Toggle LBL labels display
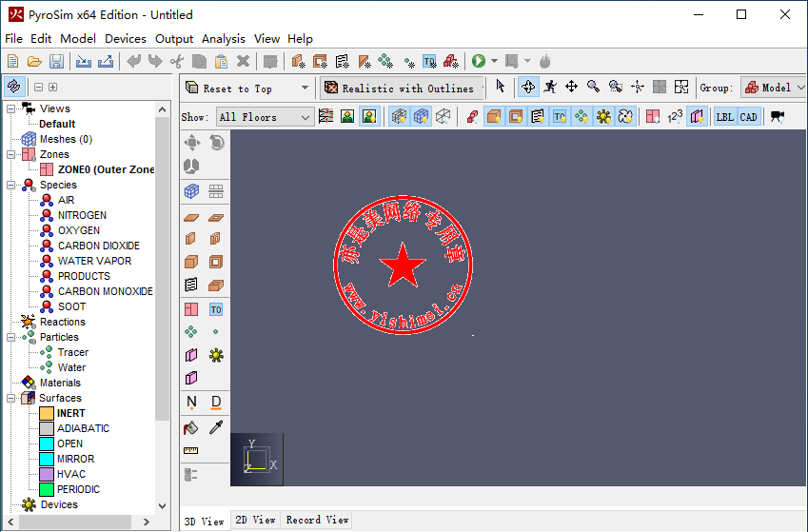 724,117
